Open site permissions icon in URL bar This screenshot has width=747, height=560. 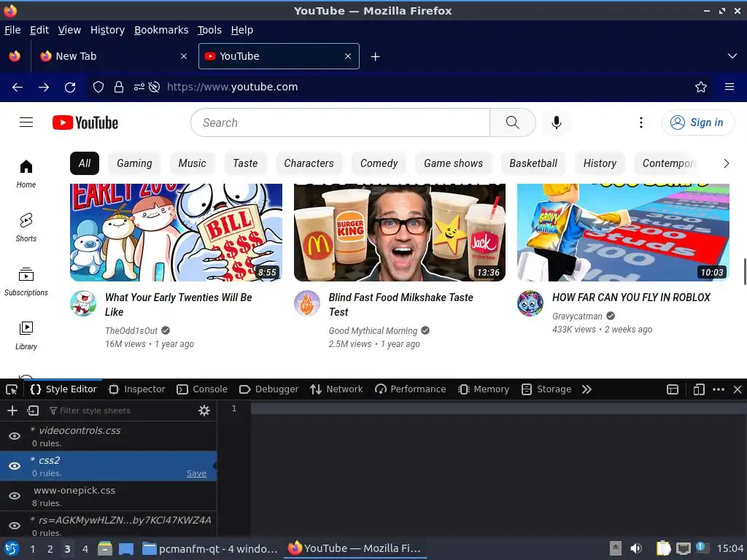click(139, 87)
